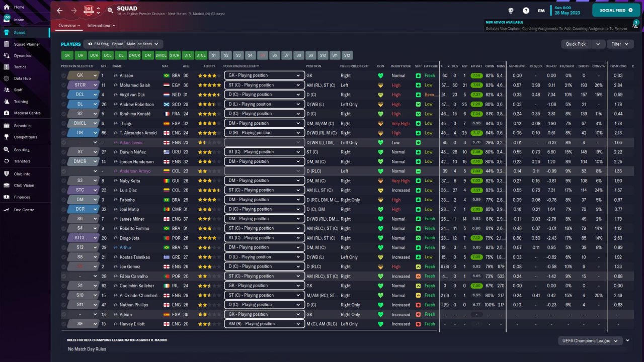644x362 pixels.
Task: Open the FM menu logo
Action: pos(541,11)
